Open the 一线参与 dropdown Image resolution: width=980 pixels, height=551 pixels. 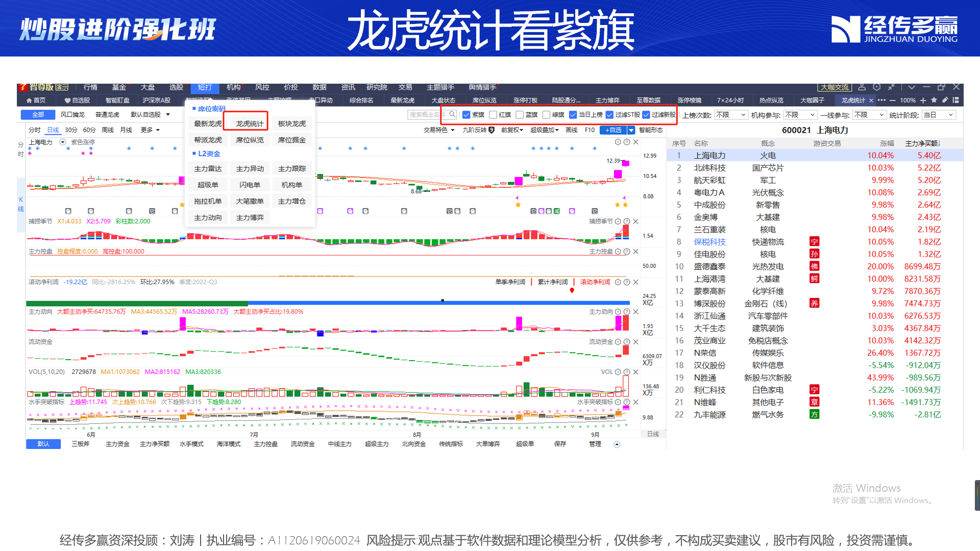click(x=869, y=115)
